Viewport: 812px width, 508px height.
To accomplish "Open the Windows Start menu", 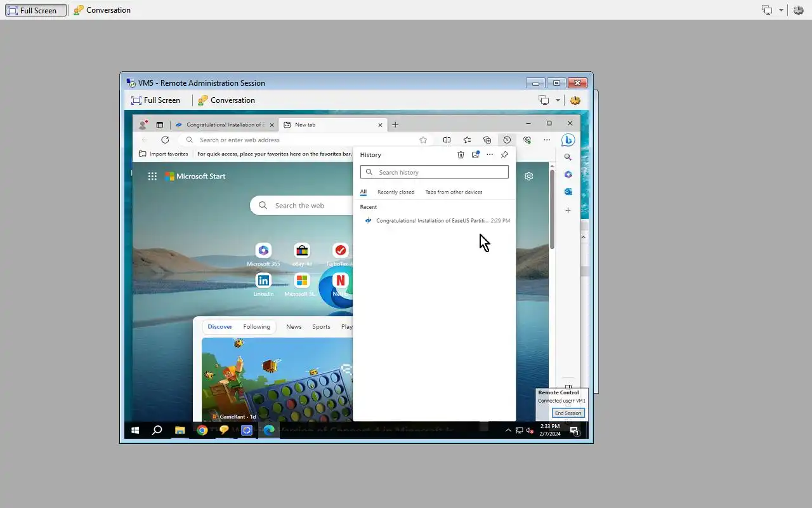I will [135, 431].
